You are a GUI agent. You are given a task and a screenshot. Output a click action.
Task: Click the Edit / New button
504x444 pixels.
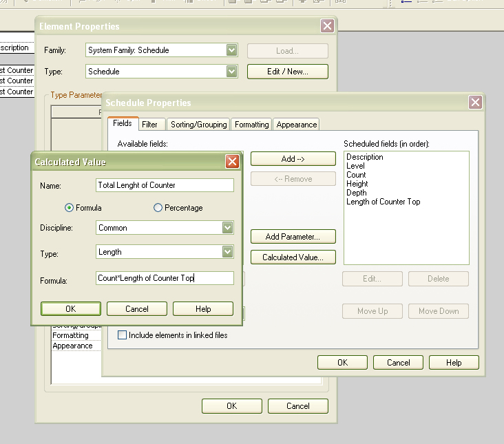coord(287,71)
